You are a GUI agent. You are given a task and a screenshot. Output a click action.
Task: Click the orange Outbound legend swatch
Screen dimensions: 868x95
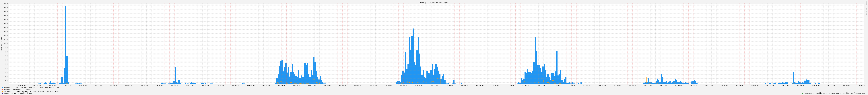3,91
